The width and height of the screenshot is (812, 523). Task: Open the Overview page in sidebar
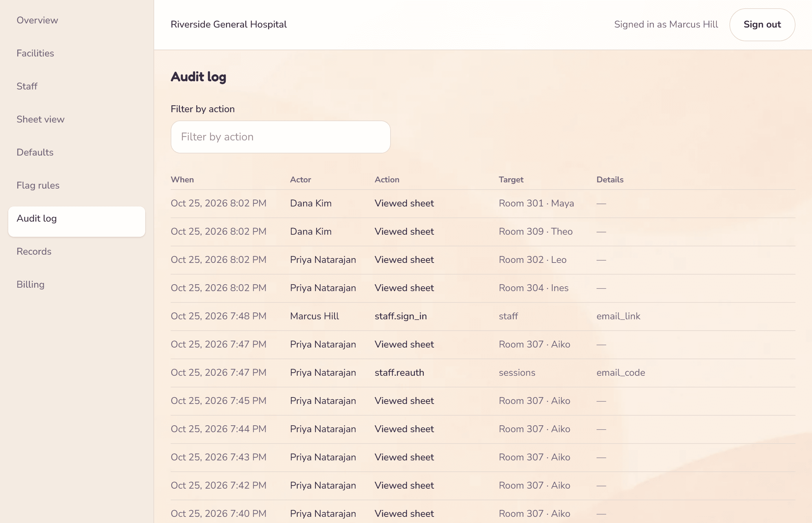pyautogui.click(x=37, y=20)
